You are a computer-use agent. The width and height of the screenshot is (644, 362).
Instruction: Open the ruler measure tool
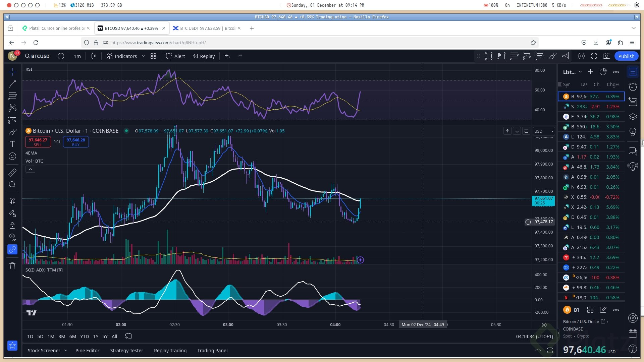[x=12, y=173]
